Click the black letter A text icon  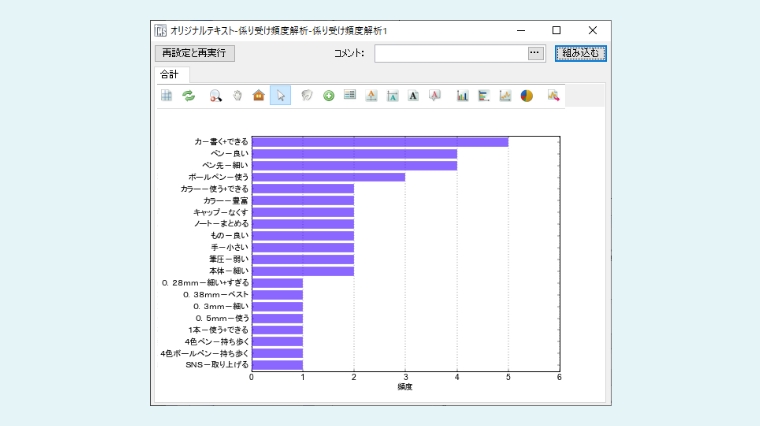[x=413, y=95]
